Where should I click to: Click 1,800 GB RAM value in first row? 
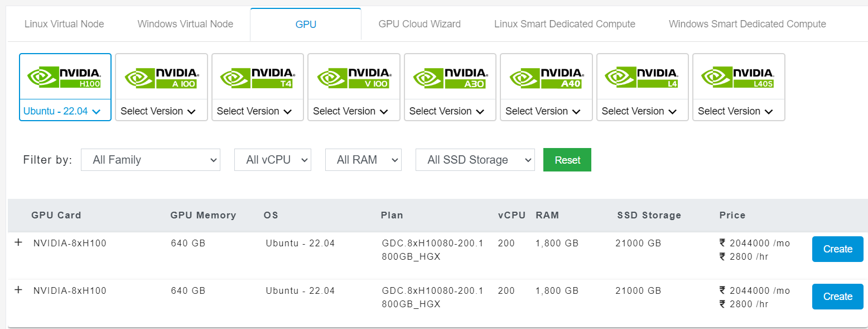[557, 244]
